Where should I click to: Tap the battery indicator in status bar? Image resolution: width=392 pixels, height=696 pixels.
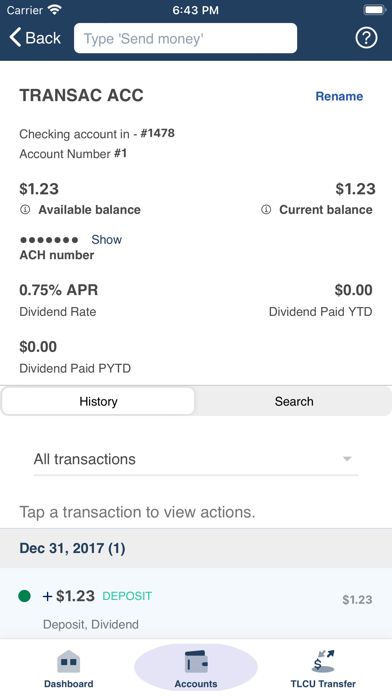coord(374,10)
